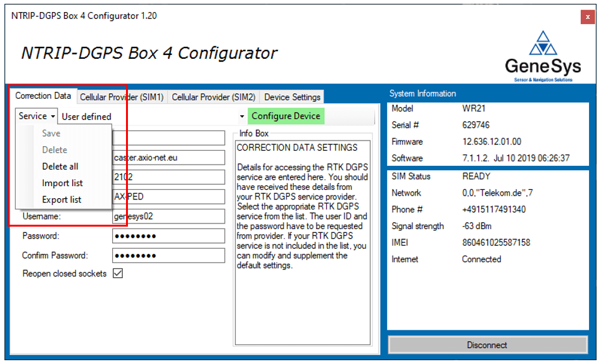Select Import list in the Service menu
This screenshot has height=364, width=601.
click(63, 183)
